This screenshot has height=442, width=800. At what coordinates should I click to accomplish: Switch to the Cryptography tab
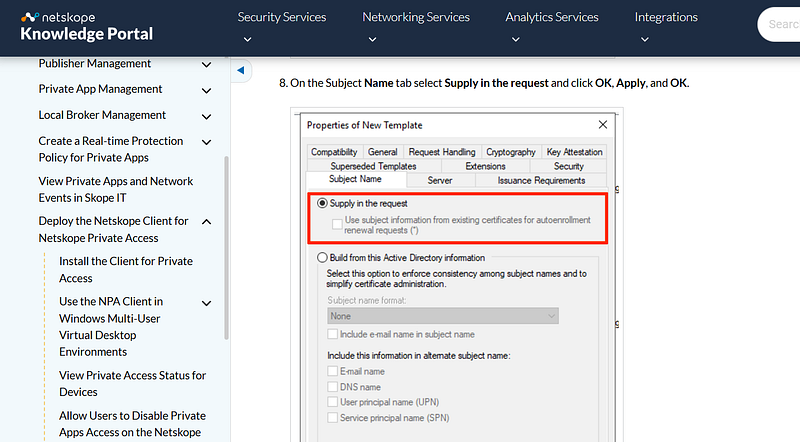pos(511,152)
